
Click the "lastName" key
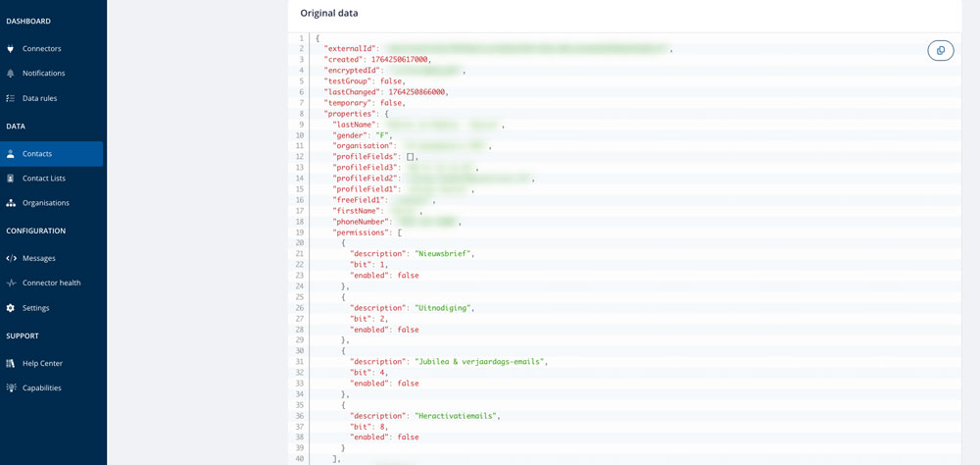[x=353, y=125]
